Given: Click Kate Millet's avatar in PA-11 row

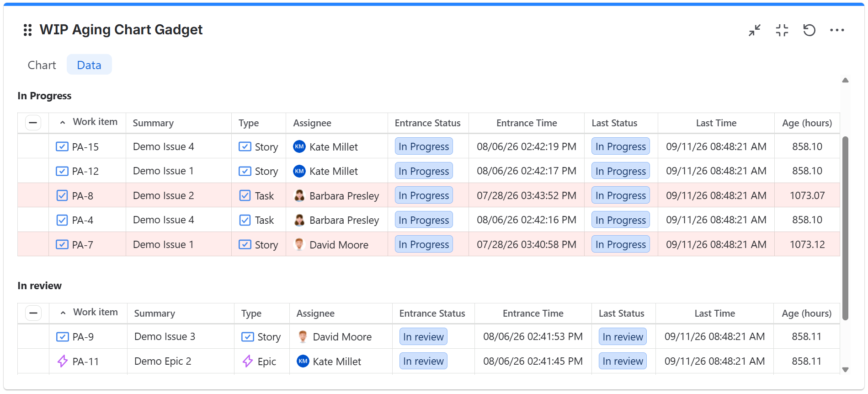Looking at the screenshot, I should click(x=303, y=361).
